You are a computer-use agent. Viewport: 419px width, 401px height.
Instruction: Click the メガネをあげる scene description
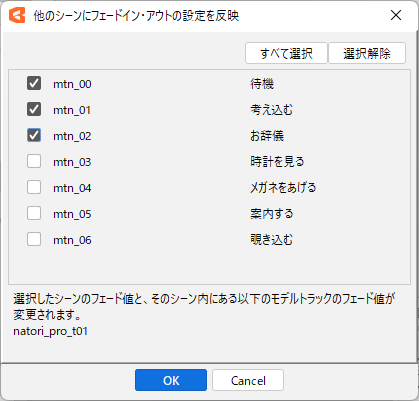[283, 188]
